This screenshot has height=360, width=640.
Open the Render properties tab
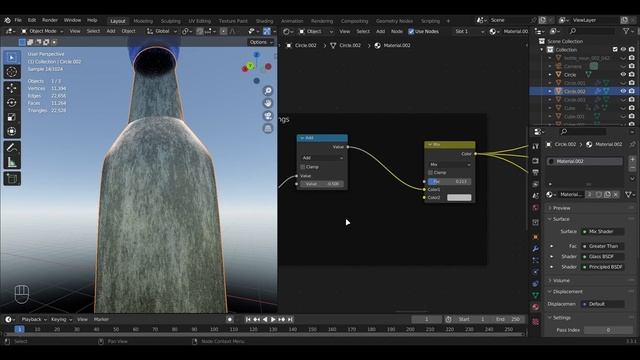coord(536,161)
